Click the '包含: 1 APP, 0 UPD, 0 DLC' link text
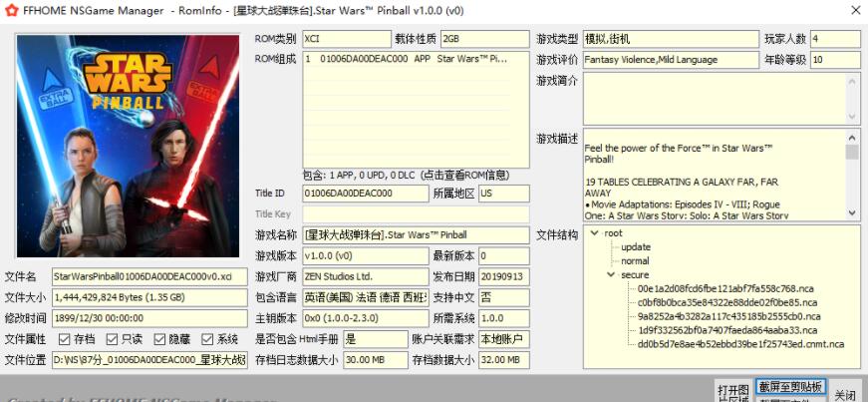Viewport: 868px width, 402px height. pos(406,176)
